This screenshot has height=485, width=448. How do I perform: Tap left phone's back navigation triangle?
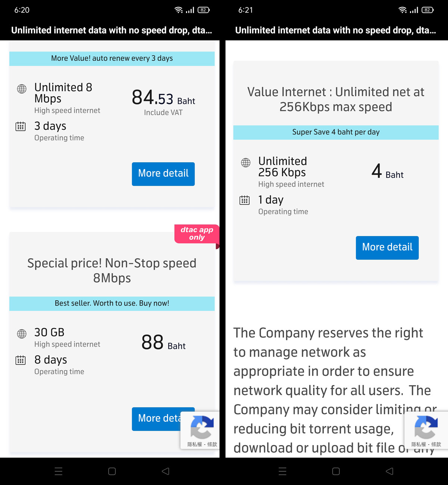[165, 471]
